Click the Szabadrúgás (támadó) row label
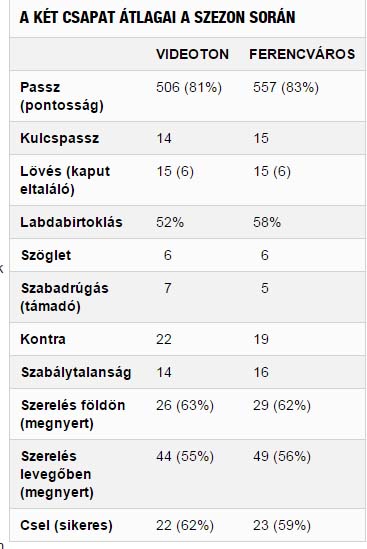The height and width of the screenshot is (549, 367). 64,297
